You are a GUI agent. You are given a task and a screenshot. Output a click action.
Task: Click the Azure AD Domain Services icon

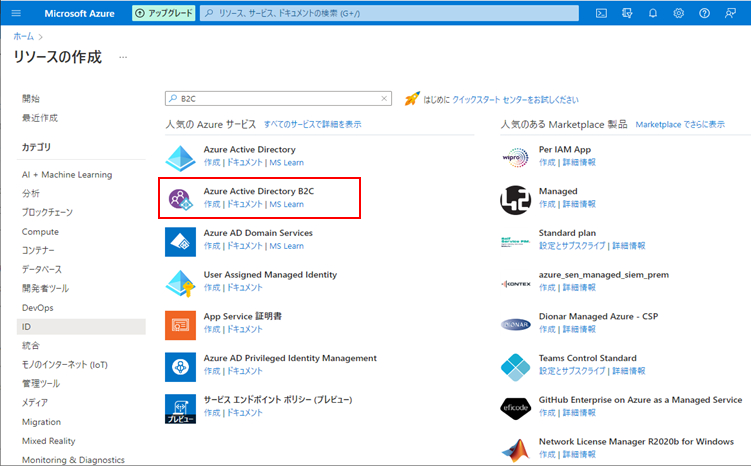click(x=180, y=242)
